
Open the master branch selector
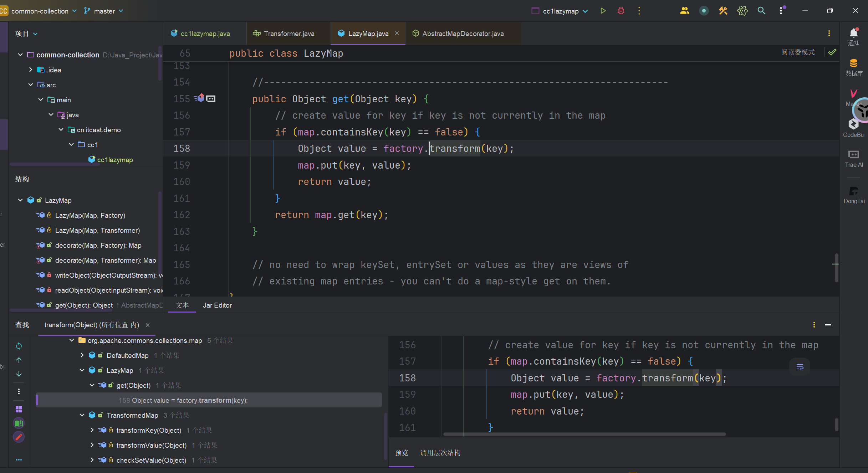click(x=104, y=11)
